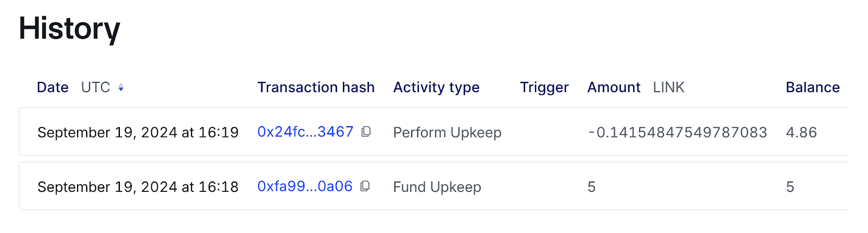The width and height of the screenshot is (868, 233).
Task: Sort history using the Date arrow icon
Action: 121,87
